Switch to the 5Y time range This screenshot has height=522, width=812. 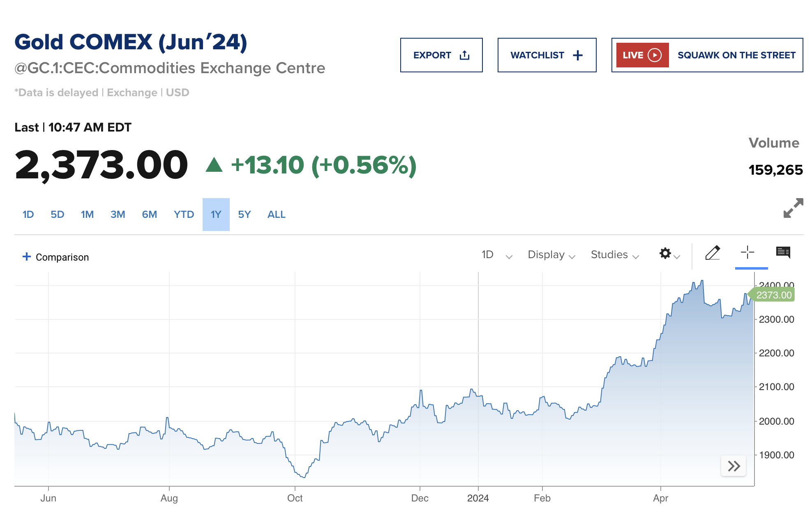[244, 215]
